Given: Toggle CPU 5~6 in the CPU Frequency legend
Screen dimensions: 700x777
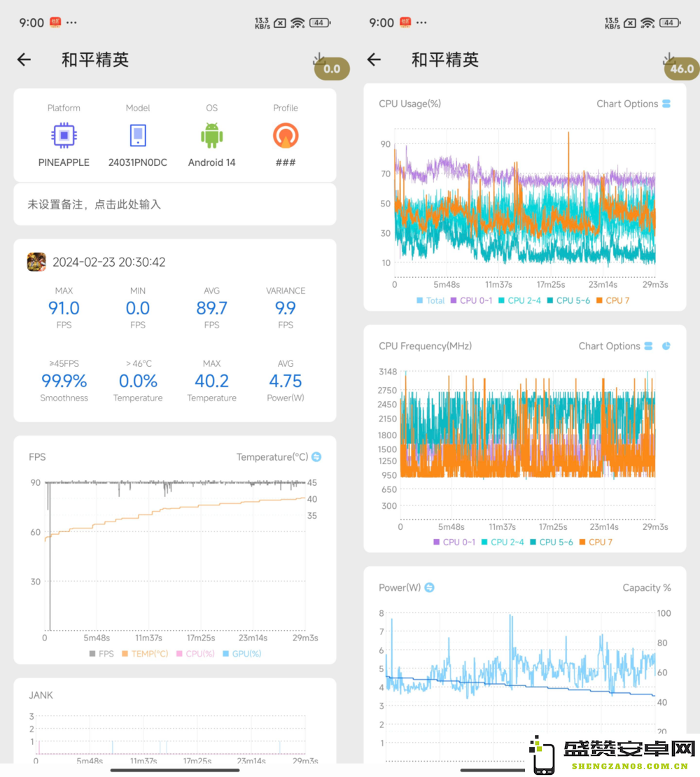Looking at the screenshot, I should pyautogui.click(x=551, y=542).
